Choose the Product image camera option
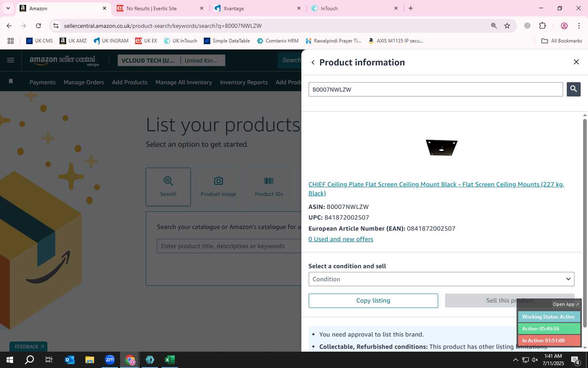This screenshot has height=368, width=588. coord(218,187)
